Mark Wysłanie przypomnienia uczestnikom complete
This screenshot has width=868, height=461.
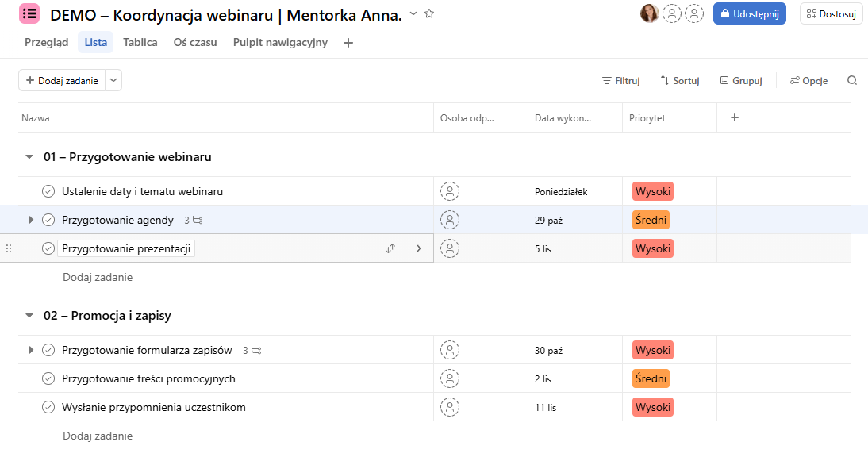coord(48,407)
